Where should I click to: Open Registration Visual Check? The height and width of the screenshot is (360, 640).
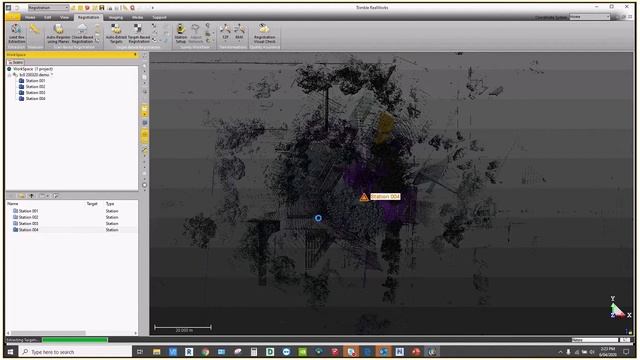[x=264, y=34]
